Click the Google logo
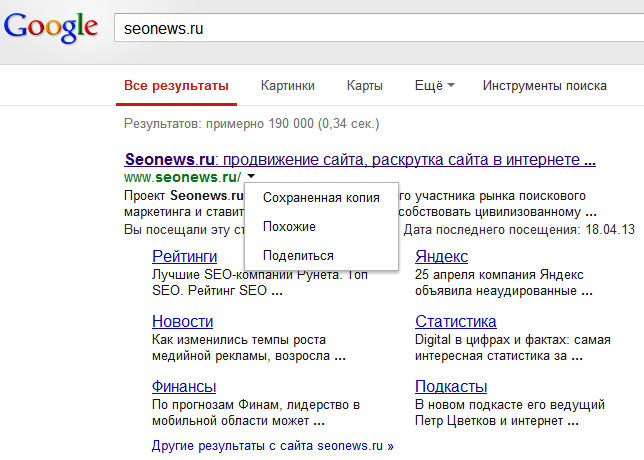Image resolution: width=644 pixels, height=460 pixels. tap(51, 27)
